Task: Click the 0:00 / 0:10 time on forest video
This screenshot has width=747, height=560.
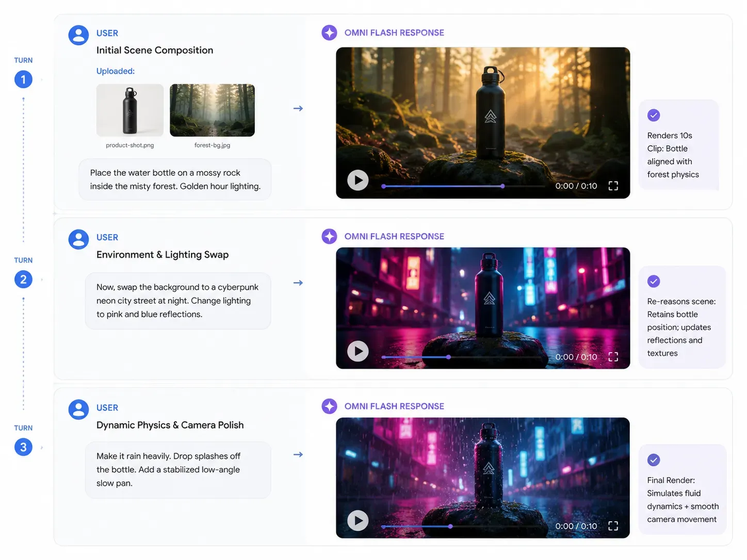Action: click(x=576, y=186)
